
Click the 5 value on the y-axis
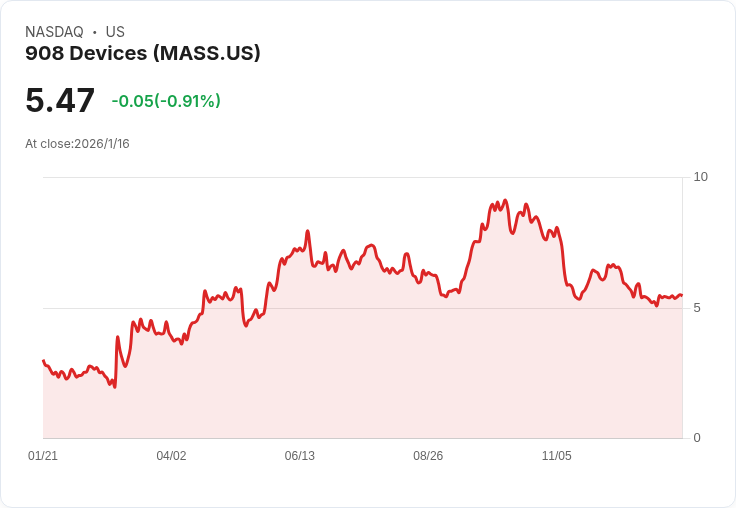[x=697, y=307]
